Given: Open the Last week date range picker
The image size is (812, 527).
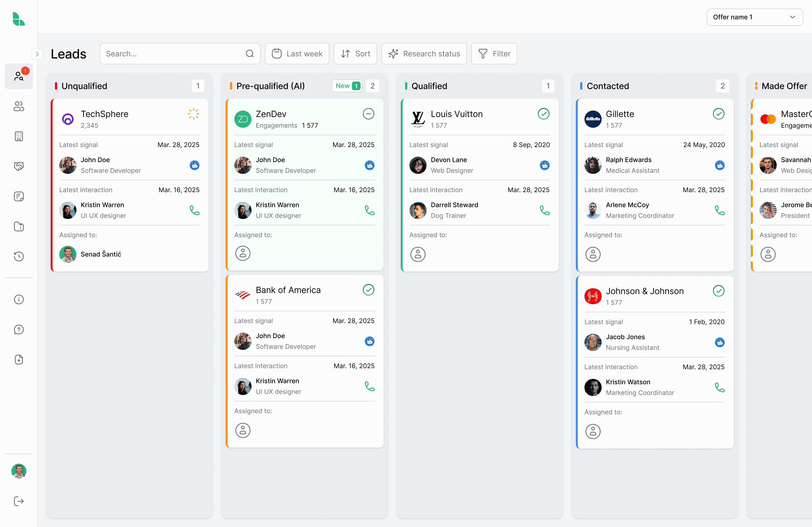Looking at the screenshot, I should pos(297,54).
